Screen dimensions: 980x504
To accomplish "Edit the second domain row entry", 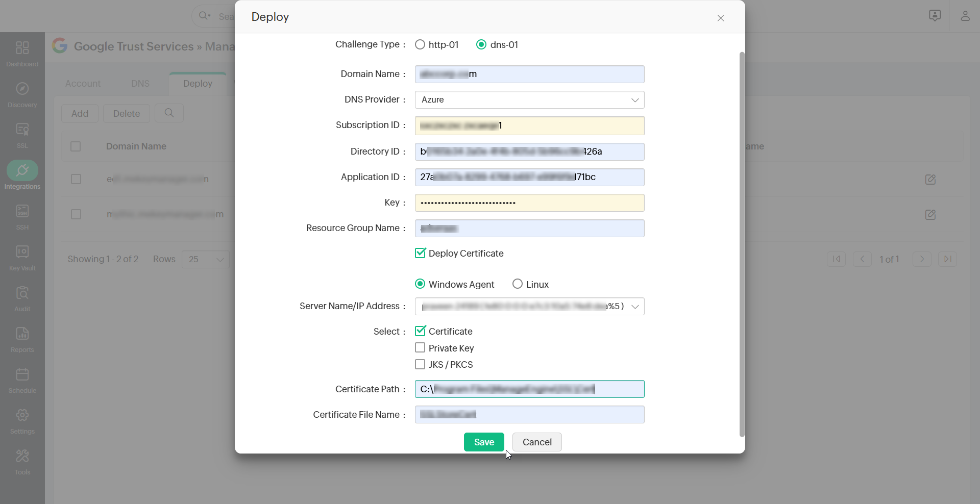I will [x=930, y=214].
